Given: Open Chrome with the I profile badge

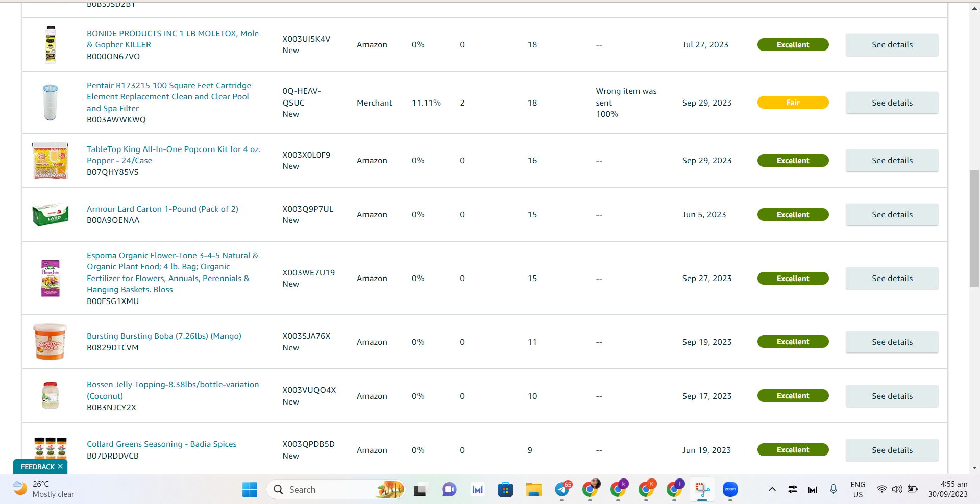Looking at the screenshot, I should click(675, 489).
